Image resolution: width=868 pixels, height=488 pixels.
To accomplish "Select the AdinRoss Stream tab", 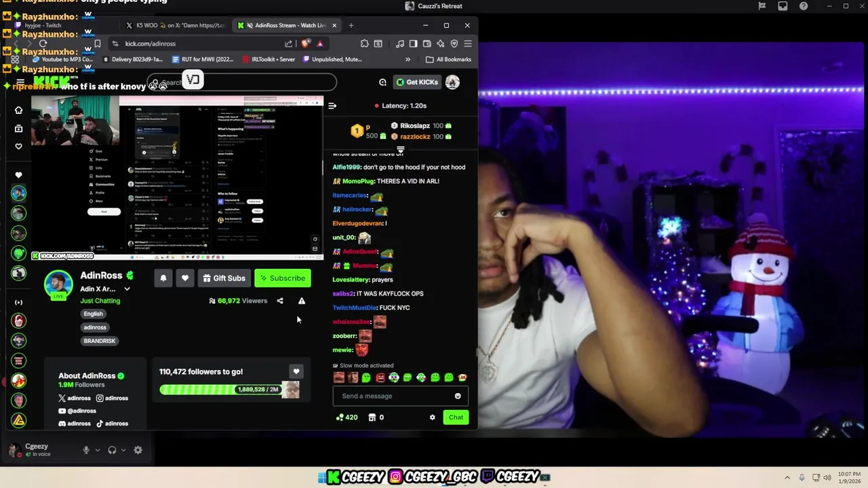I will (x=288, y=26).
